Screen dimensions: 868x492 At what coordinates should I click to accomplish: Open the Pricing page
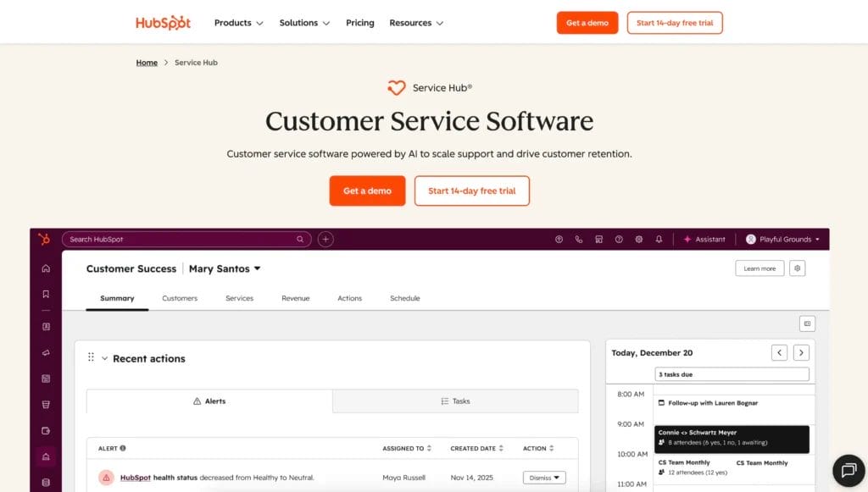tap(359, 23)
